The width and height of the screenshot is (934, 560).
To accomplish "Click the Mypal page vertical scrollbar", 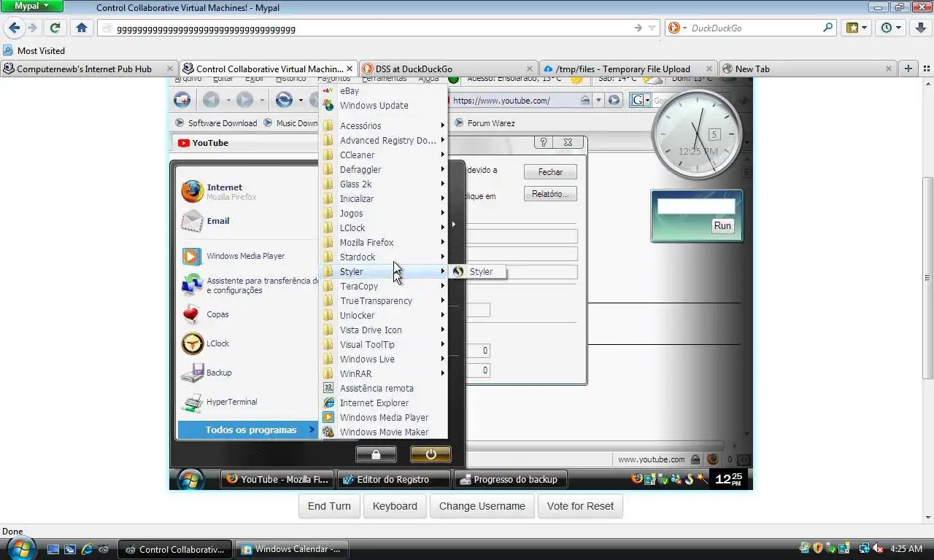I will [x=927, y=277].
